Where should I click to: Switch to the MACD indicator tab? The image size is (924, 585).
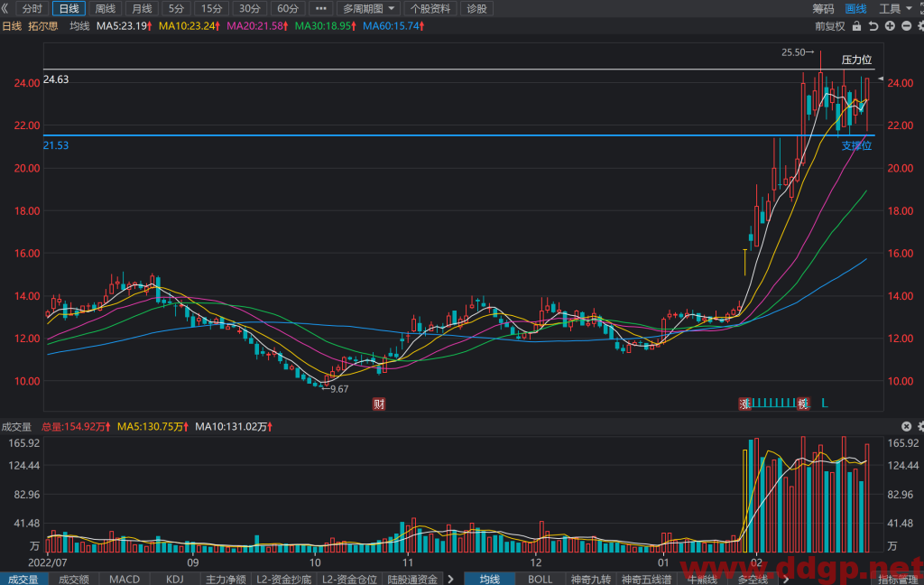[x=125, y=579]
